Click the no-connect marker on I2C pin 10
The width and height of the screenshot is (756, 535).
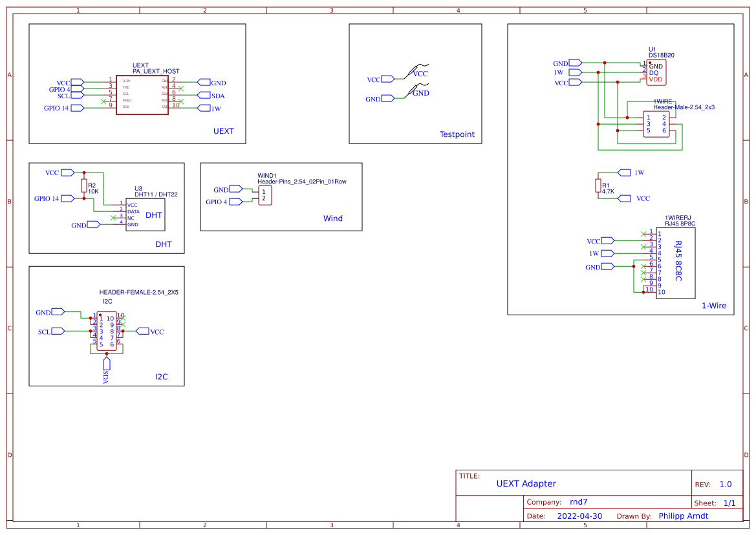coord(123,318)
